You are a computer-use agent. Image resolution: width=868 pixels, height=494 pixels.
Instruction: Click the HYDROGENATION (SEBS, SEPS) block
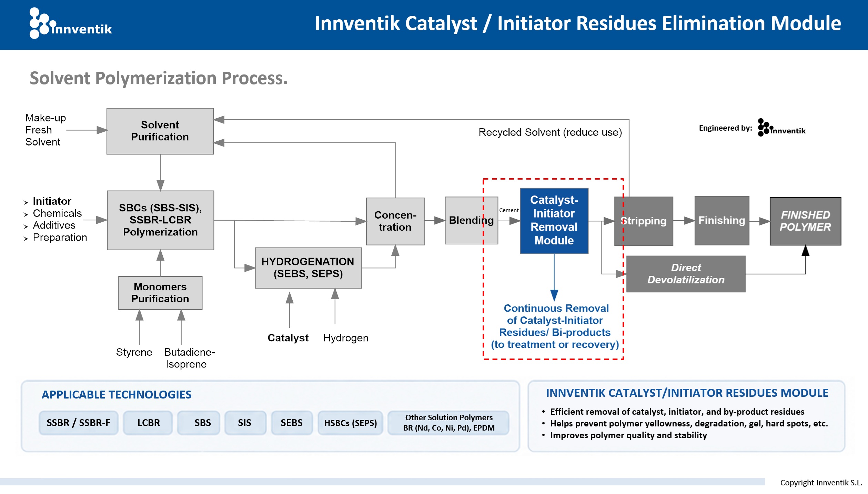(308, 268)
